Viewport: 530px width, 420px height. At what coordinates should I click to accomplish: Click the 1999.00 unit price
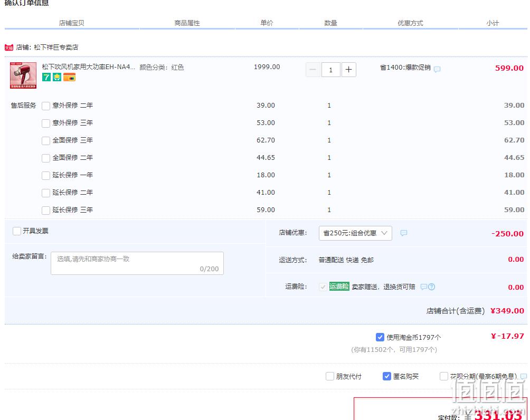point(267,67)
